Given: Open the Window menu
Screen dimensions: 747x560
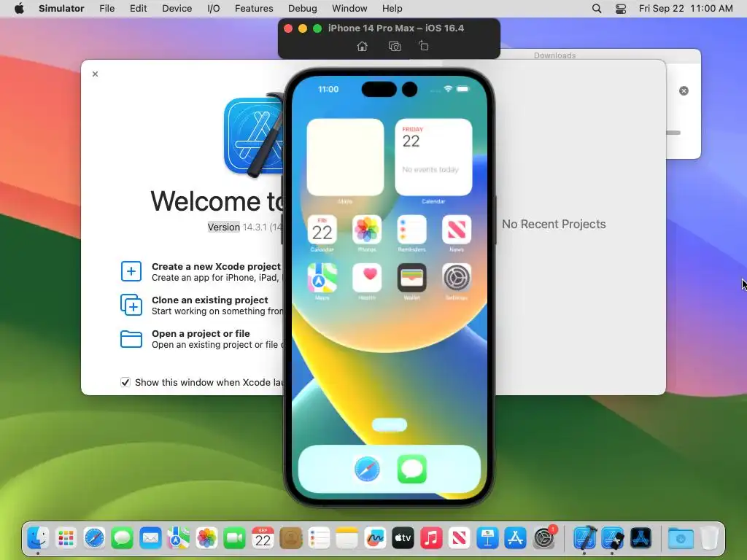Looking at the screenshot, I should (x=349, y=9).
